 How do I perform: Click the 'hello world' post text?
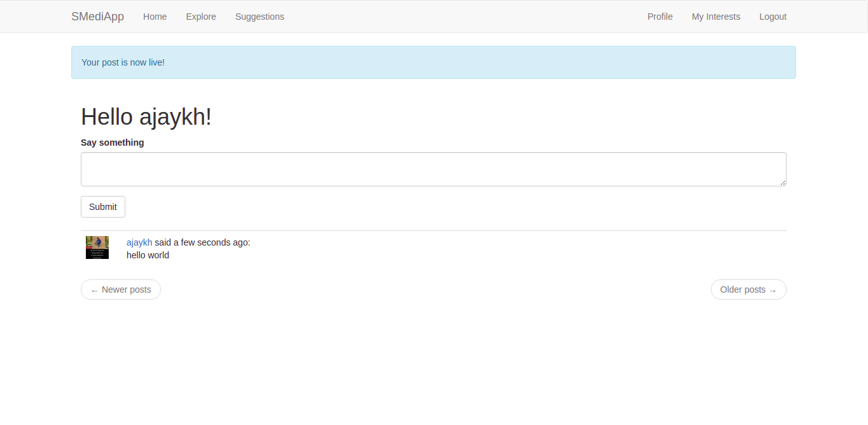(x=148, y=255)
